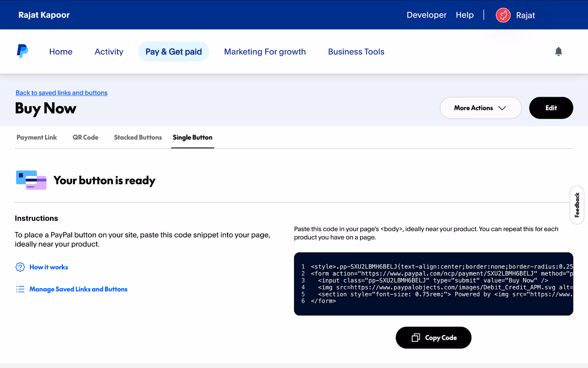Viewport: 588px width, 368px height.
Task: Click the code line starting with <input class
Action: point(433,280)
